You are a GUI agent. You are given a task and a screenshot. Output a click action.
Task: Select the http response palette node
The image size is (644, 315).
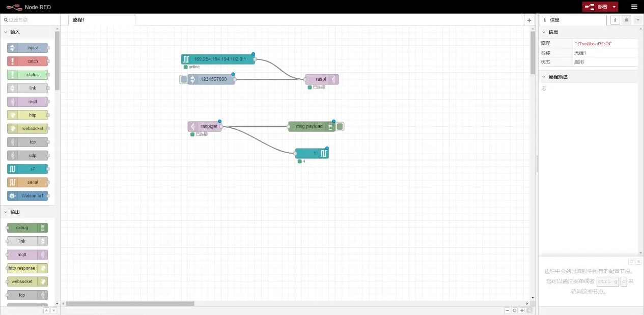coord(27,268)
